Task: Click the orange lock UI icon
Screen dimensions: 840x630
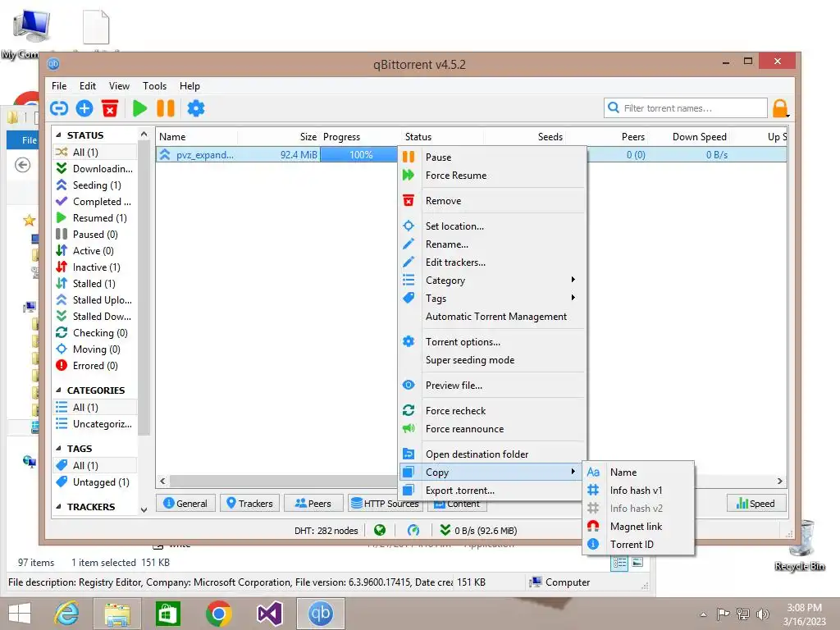Action: click(x=780, y=108)
